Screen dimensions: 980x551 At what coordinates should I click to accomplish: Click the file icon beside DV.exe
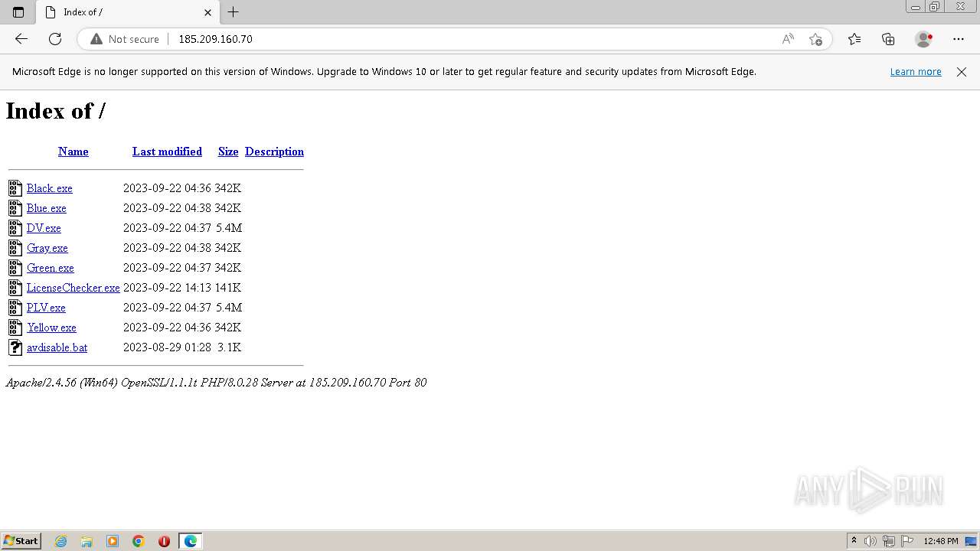pos(15,228)
